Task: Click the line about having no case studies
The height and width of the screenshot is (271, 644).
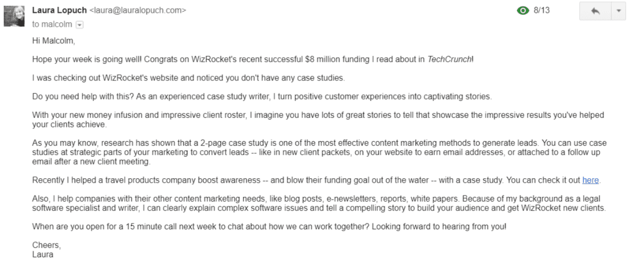Action: pyautogui.click(x=188, y=78)
